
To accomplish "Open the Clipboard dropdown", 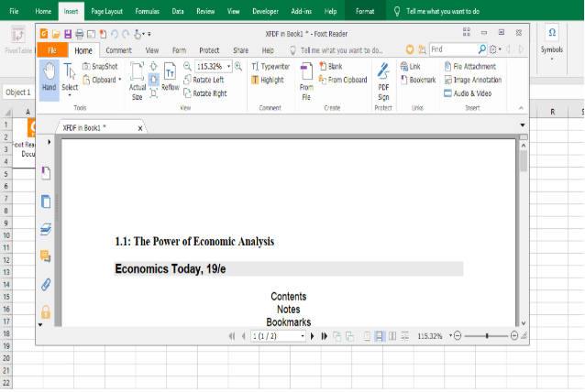I will 102,80.
